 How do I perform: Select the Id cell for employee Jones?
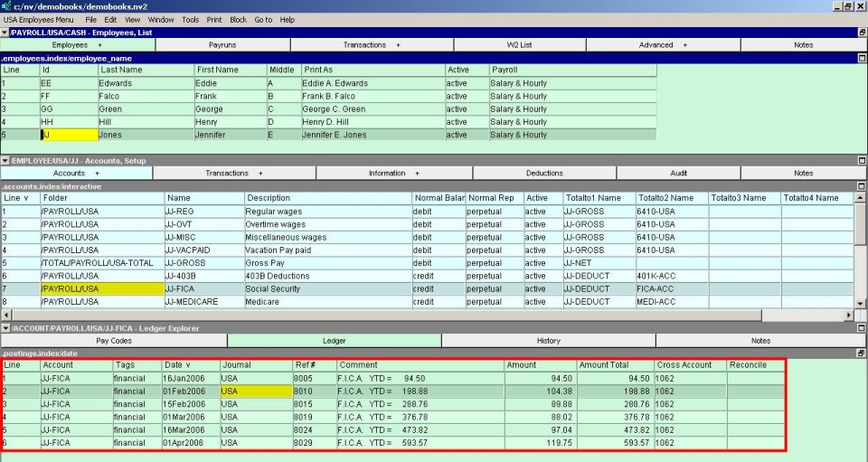point(69,135)
